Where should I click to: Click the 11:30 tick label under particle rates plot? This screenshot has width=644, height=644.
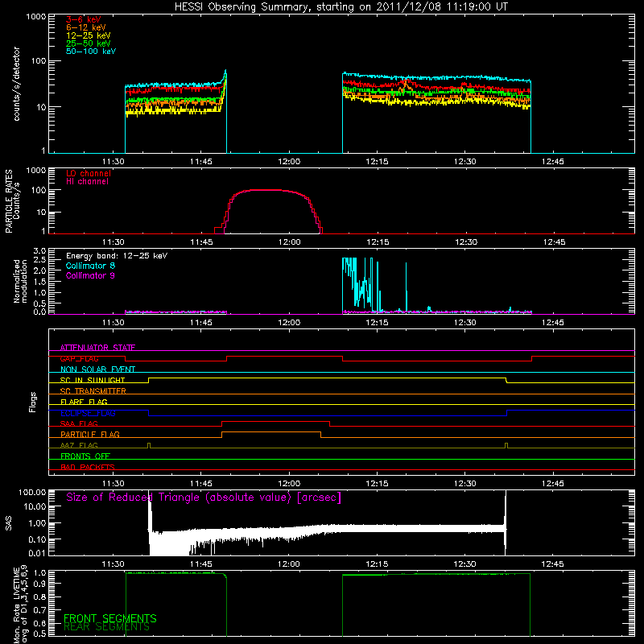click(114, 242)
